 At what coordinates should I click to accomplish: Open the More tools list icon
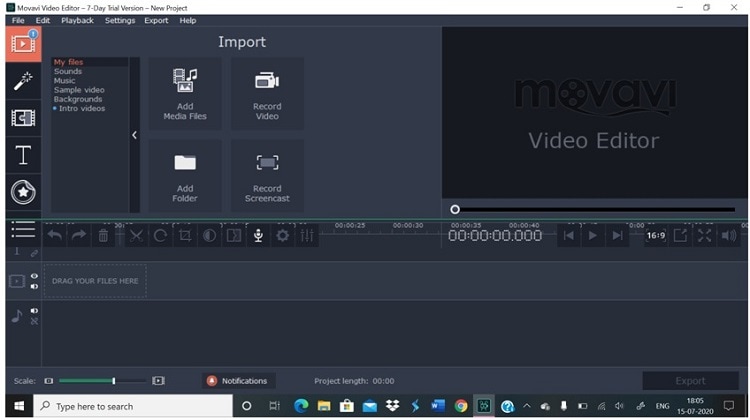(23, 230)
